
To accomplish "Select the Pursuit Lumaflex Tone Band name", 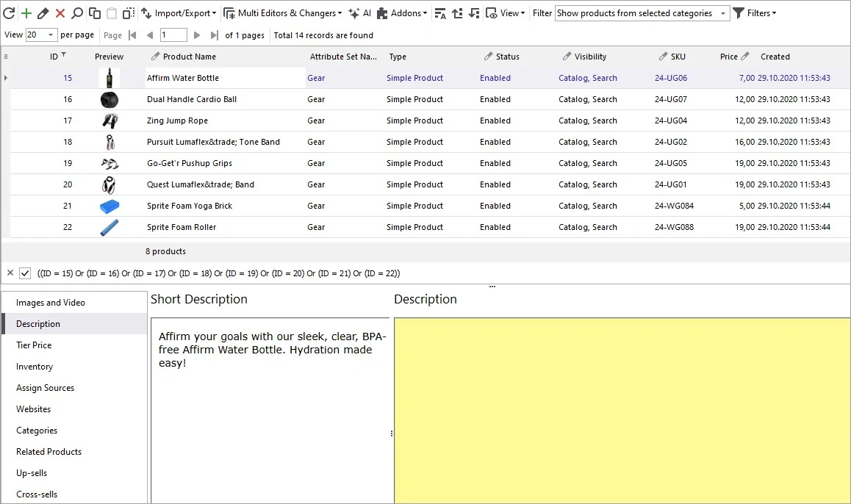I will [x=213, y=142].
